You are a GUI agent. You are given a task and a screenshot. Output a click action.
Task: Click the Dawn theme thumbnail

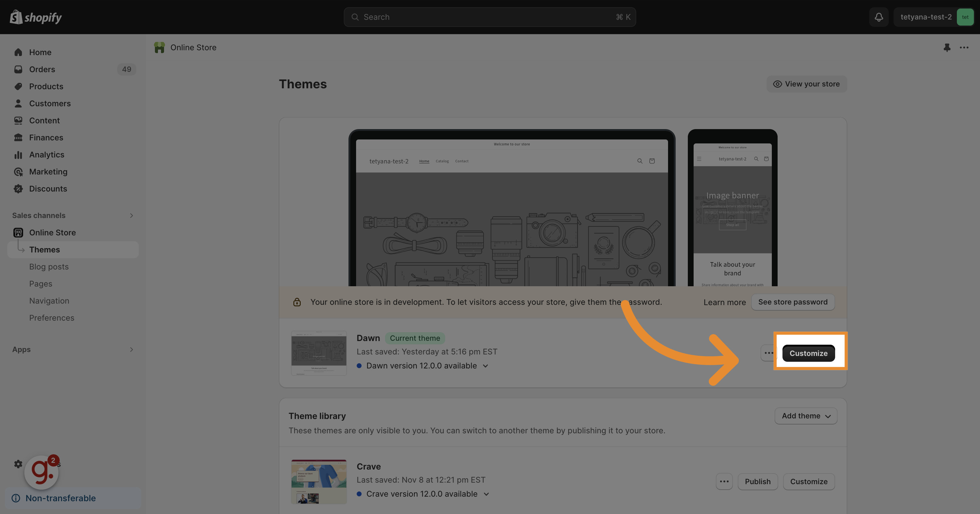(319, 353)
